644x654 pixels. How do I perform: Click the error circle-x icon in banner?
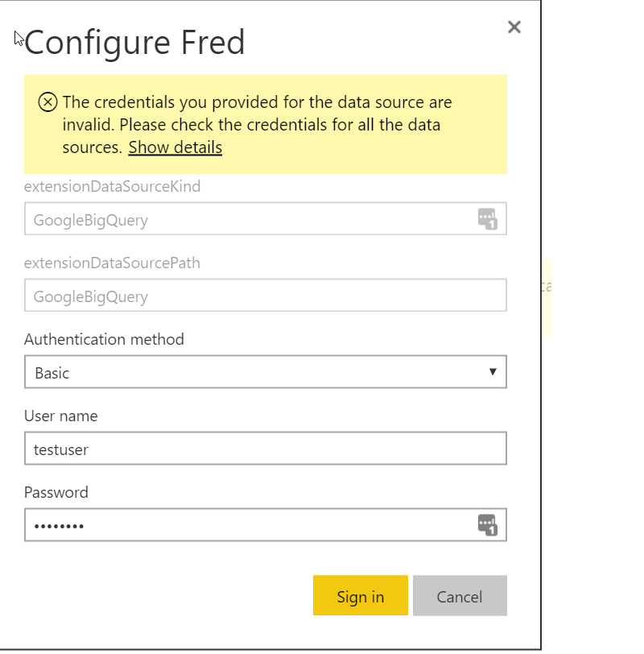tap(48, 102)
